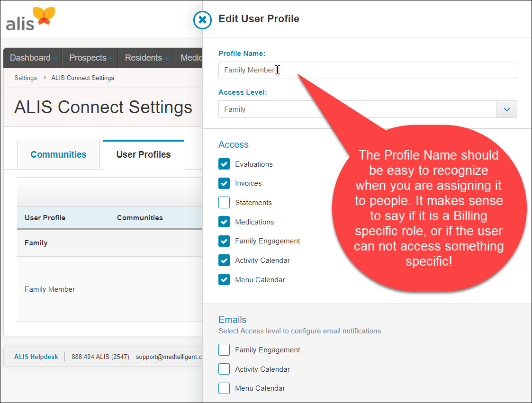Open the ALIS Helpdesk link
Image resolution: width=532 pixels, height=403 pixels.
click(36, 357)
